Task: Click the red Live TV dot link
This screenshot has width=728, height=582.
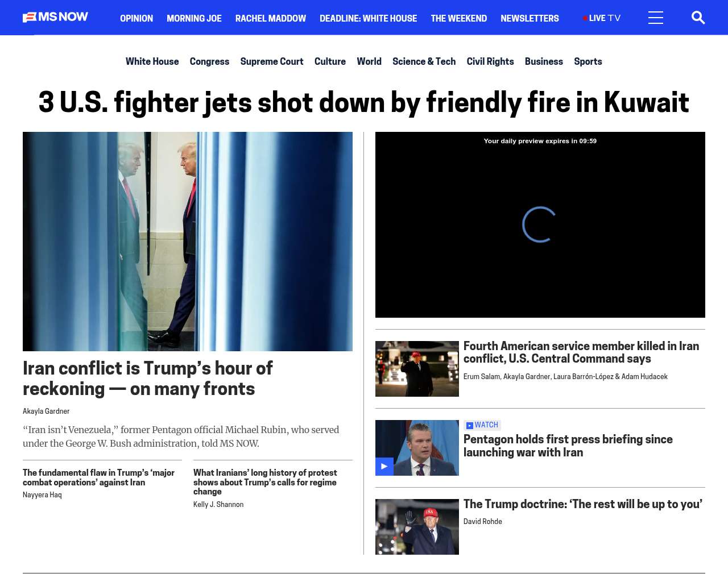Action: tap(602, 18)
